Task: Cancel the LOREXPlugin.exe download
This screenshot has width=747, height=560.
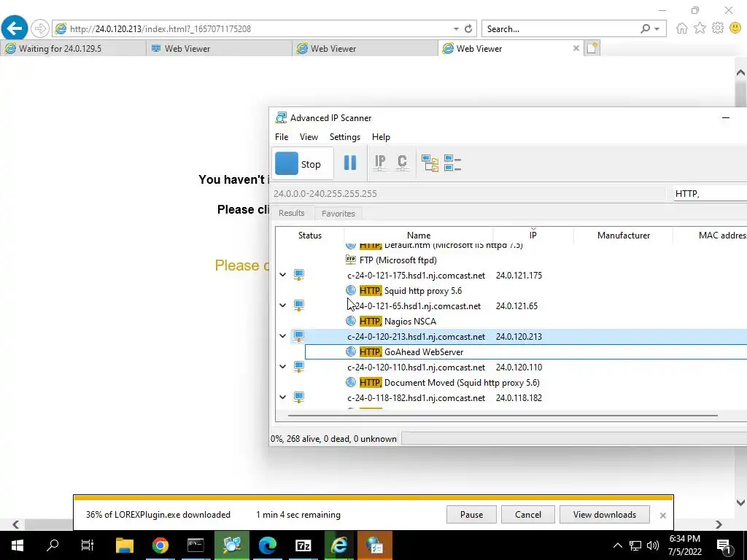Action: pos(528,514)
